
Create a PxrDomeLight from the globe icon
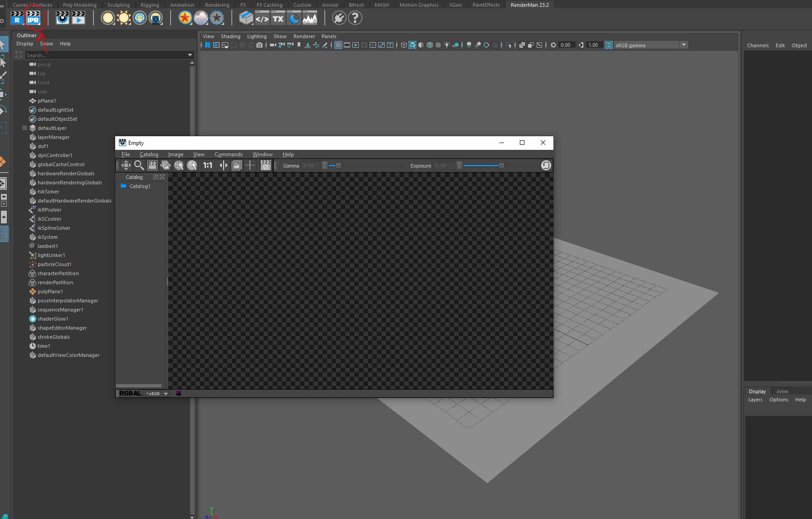[140, 18]
